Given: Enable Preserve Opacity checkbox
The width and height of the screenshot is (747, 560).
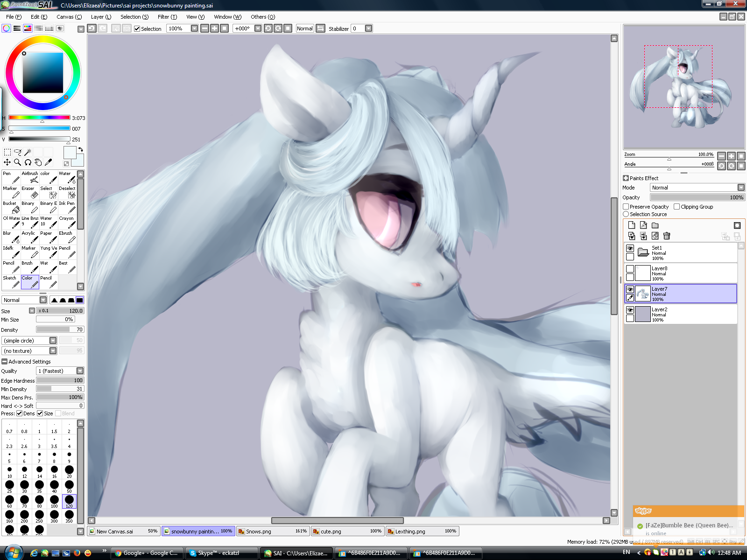Looking at the screenshot, I should (626, 207).
